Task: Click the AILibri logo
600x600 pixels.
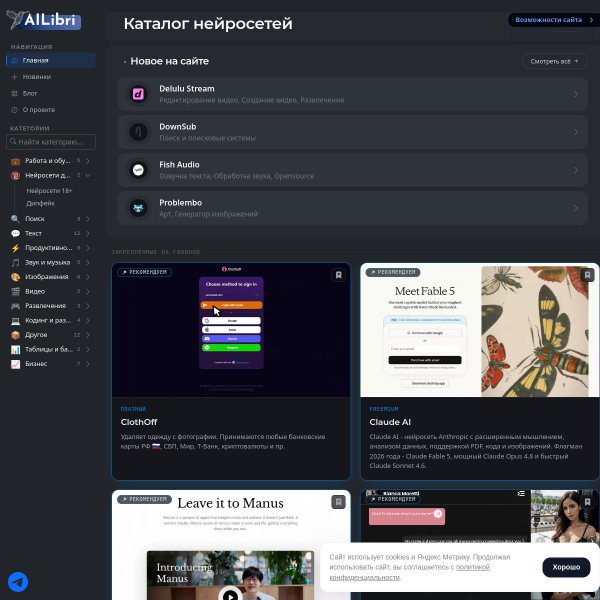Action: pyautogui.click(x=43, y=20)
